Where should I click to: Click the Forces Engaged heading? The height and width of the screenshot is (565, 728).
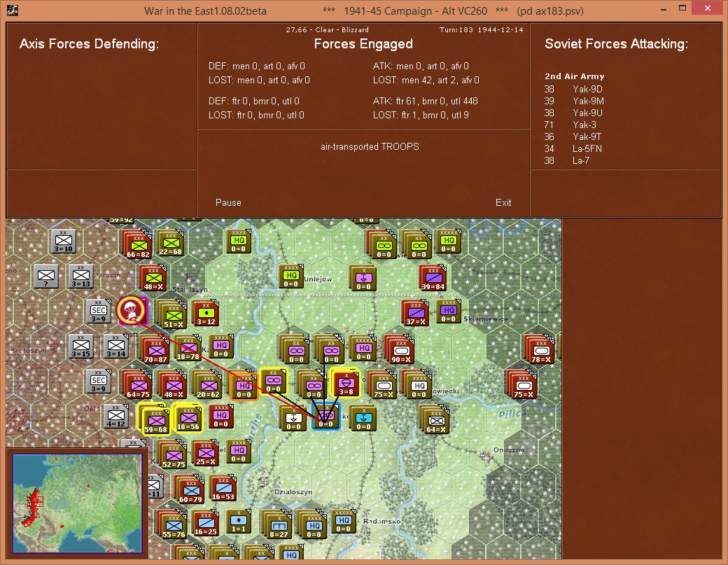click(x=363, y=43)
